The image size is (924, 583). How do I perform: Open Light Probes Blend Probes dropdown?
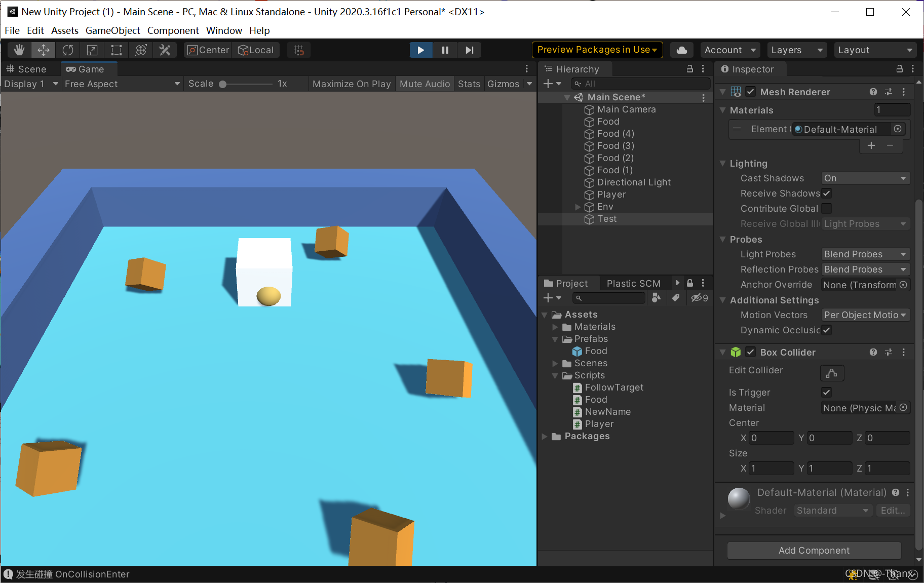point(865,254)
